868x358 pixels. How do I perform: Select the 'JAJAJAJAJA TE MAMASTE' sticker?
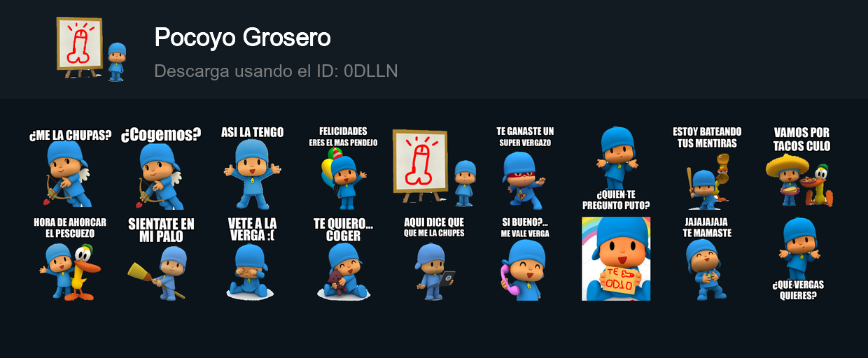coord(707,259)
